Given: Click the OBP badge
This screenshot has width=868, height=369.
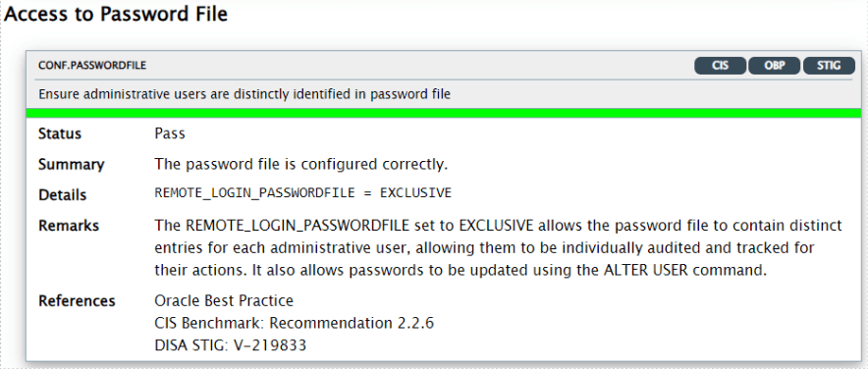Looking at the screenshot, I should (x=774, y=66).
